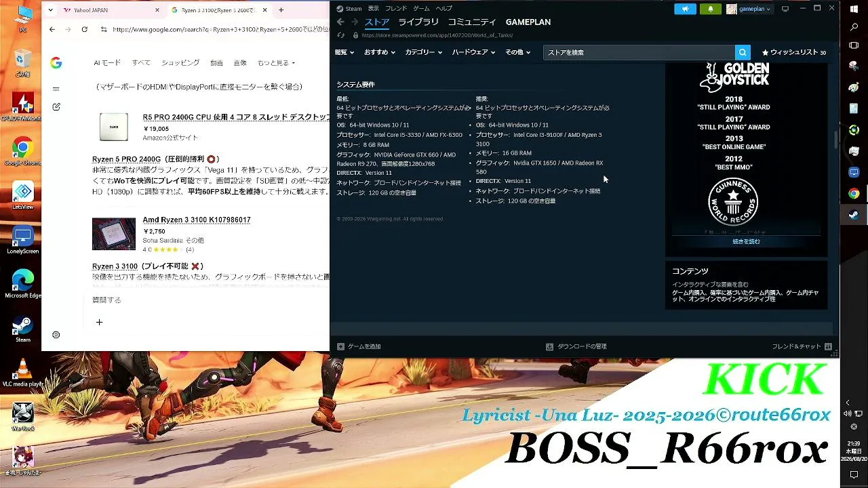Expand the Steam その他 dropdown
Screen dimensions: 868x488
click(518, 52)
